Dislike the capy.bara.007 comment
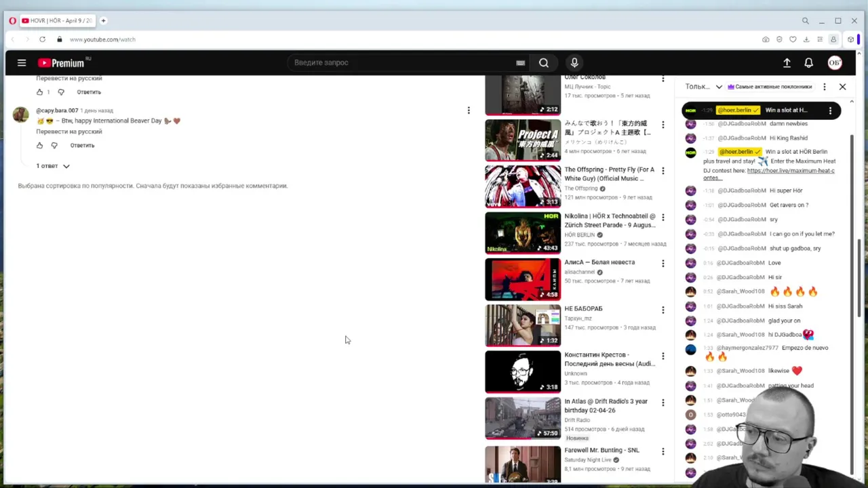 [x=54, y=145]
